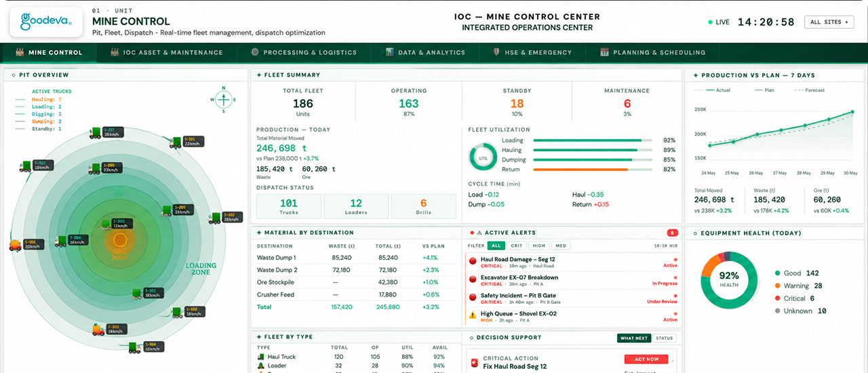Click the Ore Body marker at the pit center
The height and width of the screenshot is (373, 868).
point(120,240)
